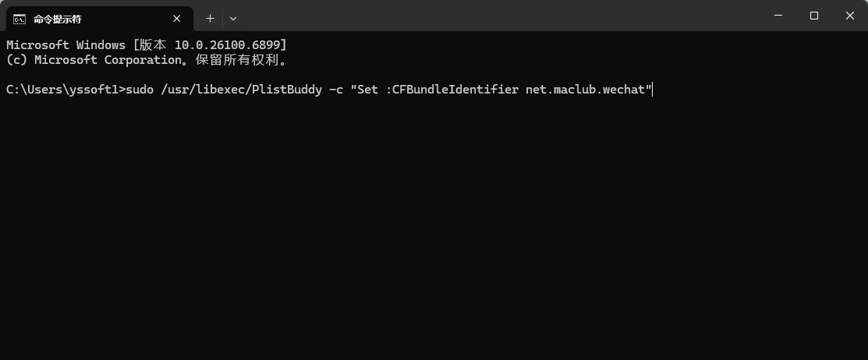The height and width of the screenshot is (360, 868).
Task: Click the -c flag in the command
Action: pos(336,90)
